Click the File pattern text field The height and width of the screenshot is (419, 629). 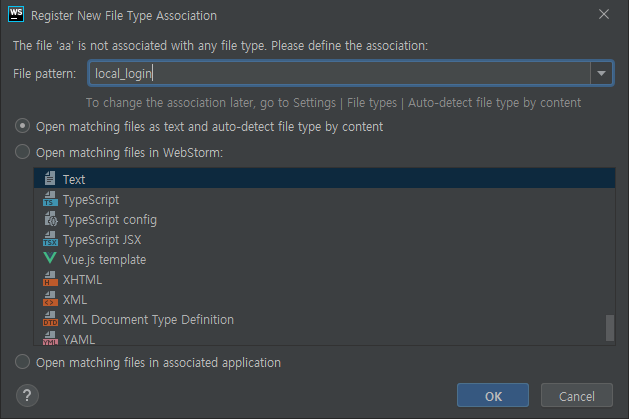tap(339, 73)
